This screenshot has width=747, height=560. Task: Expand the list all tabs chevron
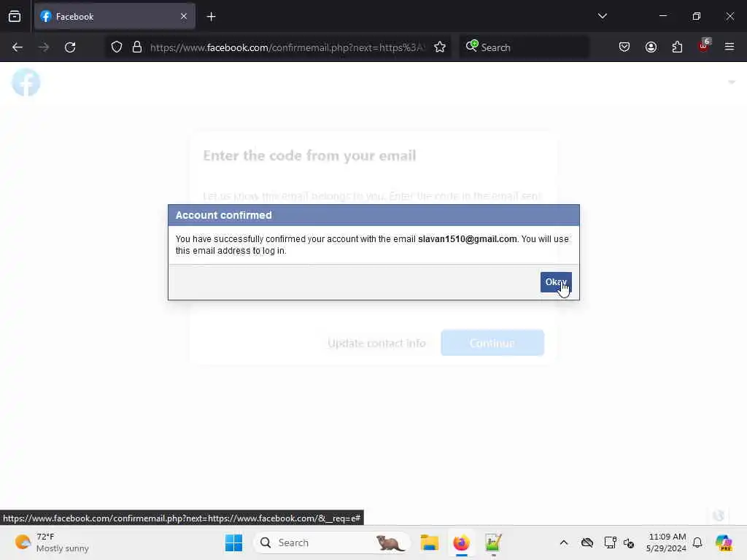pos(602,16)
